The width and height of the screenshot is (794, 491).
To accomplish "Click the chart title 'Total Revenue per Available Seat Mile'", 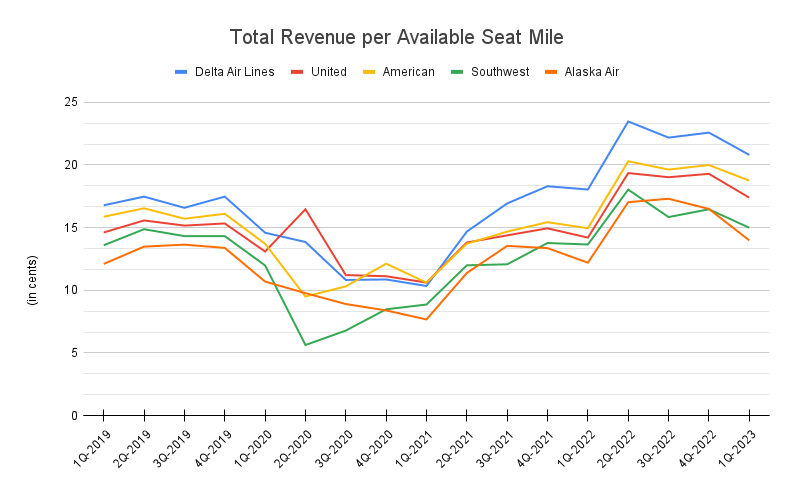I will pyautogui.click(x=397, y=38).
